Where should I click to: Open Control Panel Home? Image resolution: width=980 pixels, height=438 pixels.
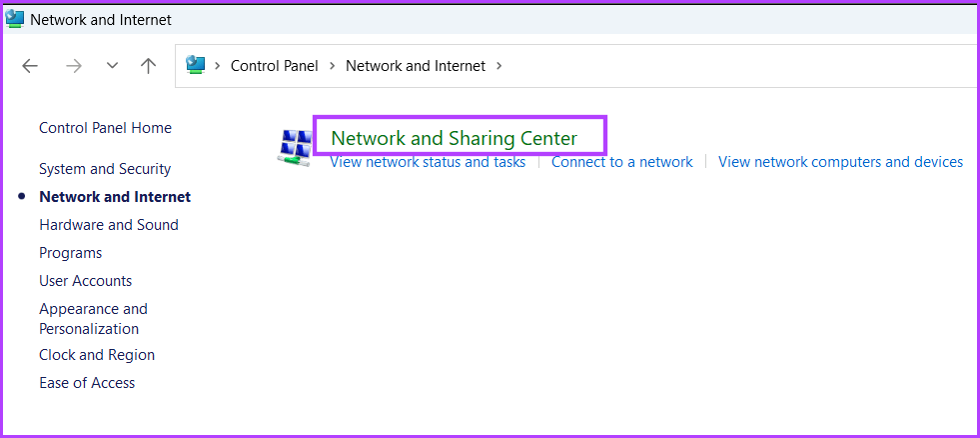coord(106,128)
